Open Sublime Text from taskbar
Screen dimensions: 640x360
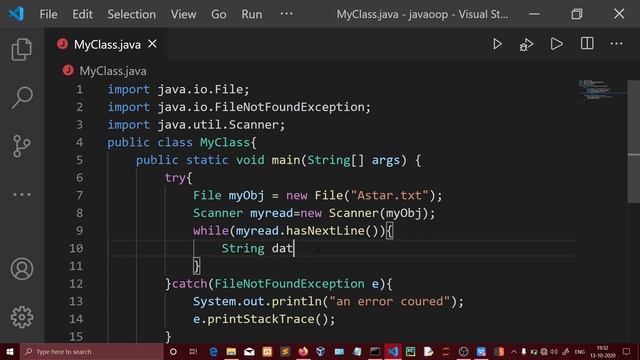pos(285,351)
